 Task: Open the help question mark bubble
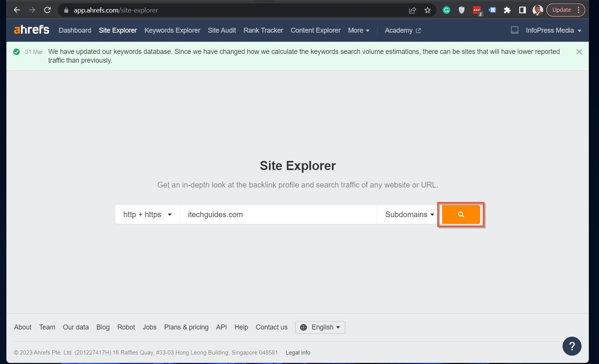(572, 346)
